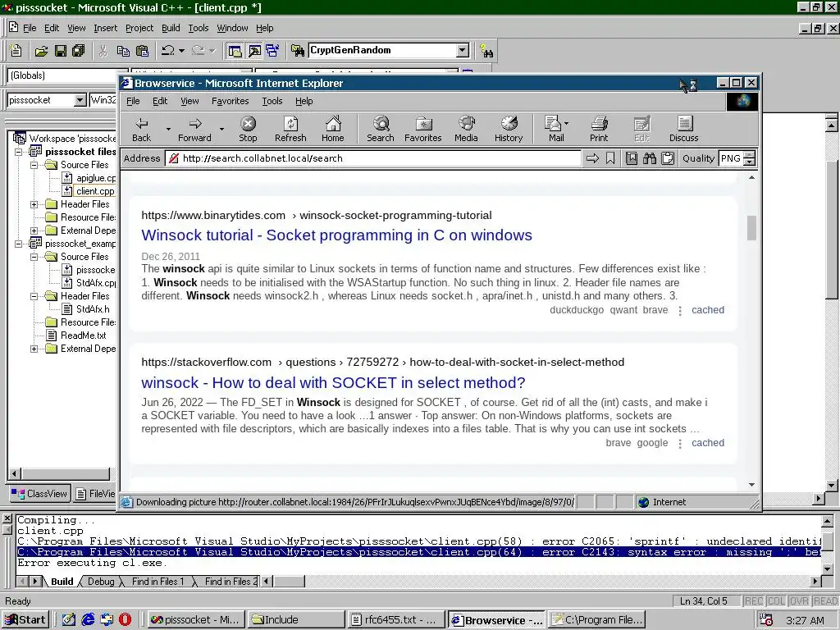Switch to the Find in Files 1 tab
840x630 pixels.
tap(157, 582)
